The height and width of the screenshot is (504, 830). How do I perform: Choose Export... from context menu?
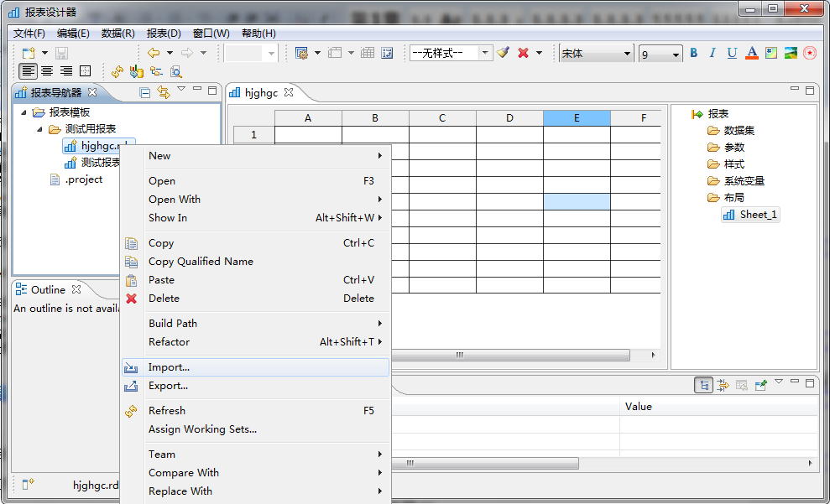point(256,386)
